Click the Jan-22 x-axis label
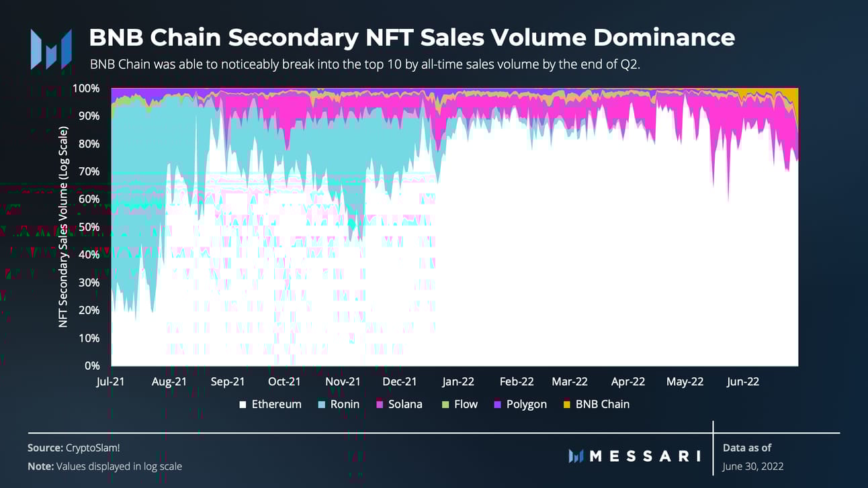The image size is (868, 488). point(458,381)
